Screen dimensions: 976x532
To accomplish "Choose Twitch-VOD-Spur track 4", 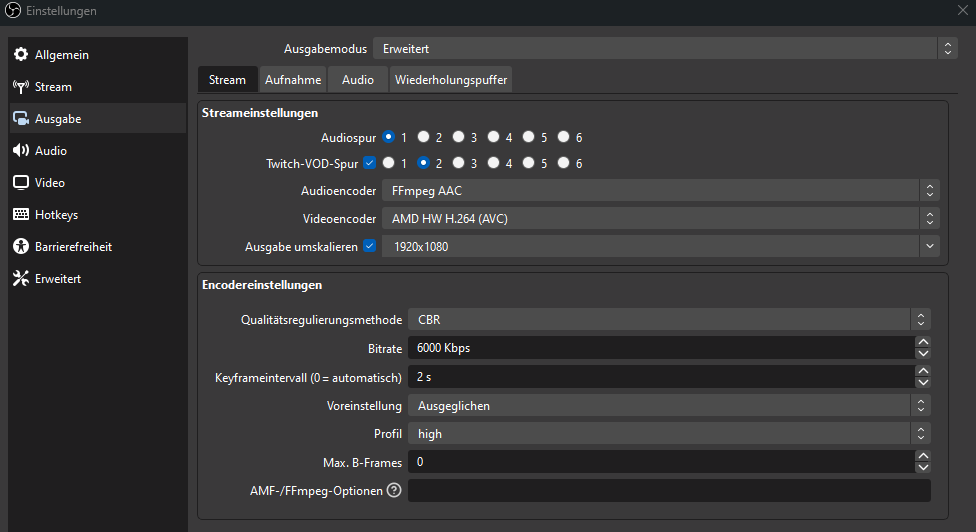I will [493, 163].
